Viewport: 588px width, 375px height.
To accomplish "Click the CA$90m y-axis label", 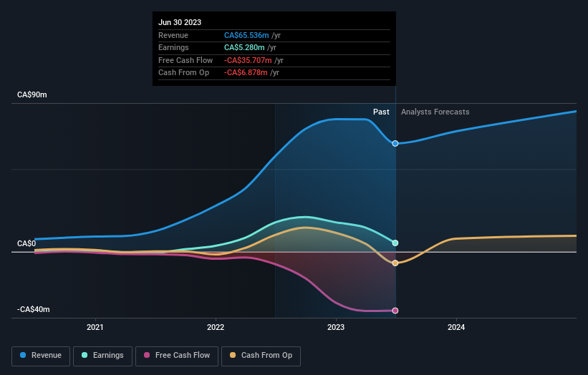I will point(32,94).
